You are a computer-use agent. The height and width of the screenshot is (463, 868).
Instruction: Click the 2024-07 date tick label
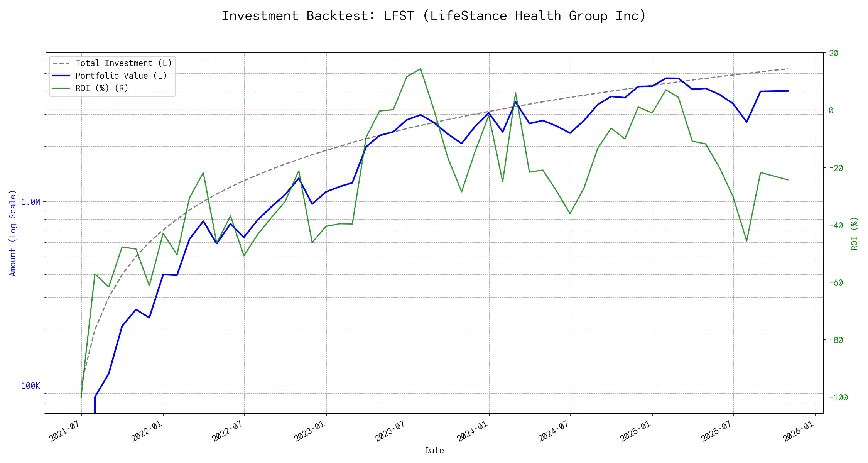pyautogui.click(x=553, y=431)
